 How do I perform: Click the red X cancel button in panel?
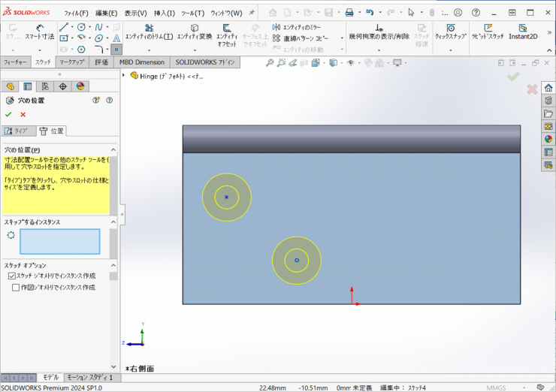23,114
